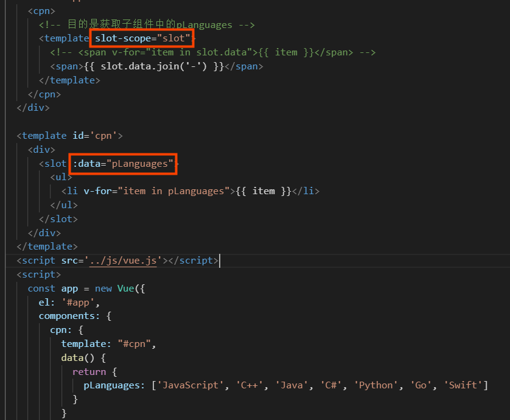Click 'JavaScript' string in array

click(190, 385)
